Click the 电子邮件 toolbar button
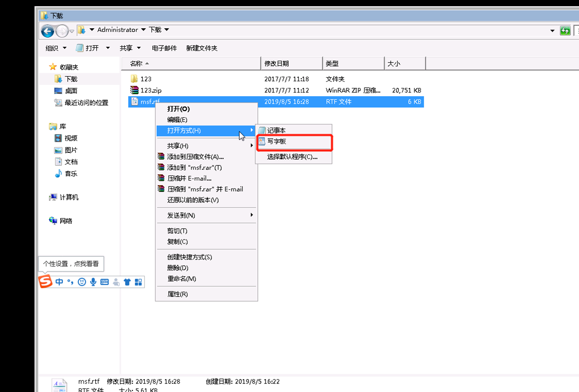Viewport: 579px width, 392px height. coord(164,48)
